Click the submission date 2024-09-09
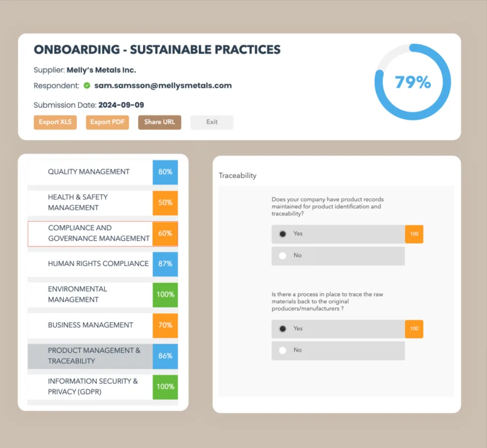Image resolution: width=487 pixels, height=448 pixels. tap(121, 105)
